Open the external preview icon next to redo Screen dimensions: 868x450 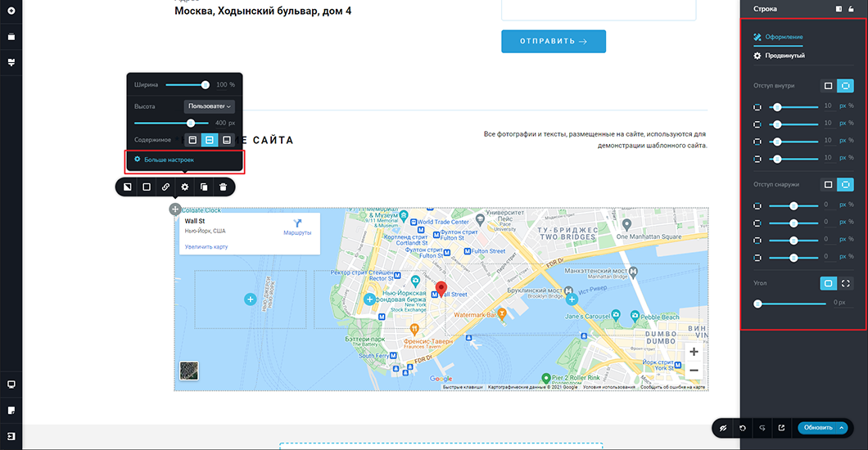(782, 428)
